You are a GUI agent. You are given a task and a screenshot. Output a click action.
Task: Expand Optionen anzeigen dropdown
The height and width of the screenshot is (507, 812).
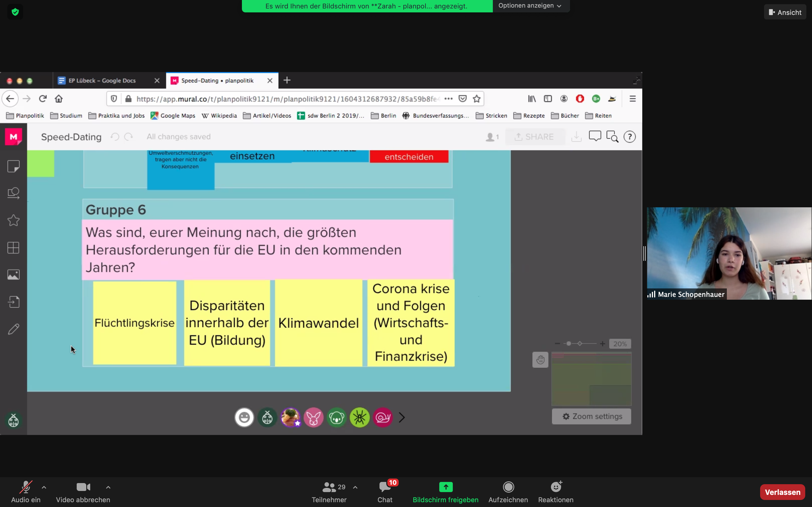[530, 6]
